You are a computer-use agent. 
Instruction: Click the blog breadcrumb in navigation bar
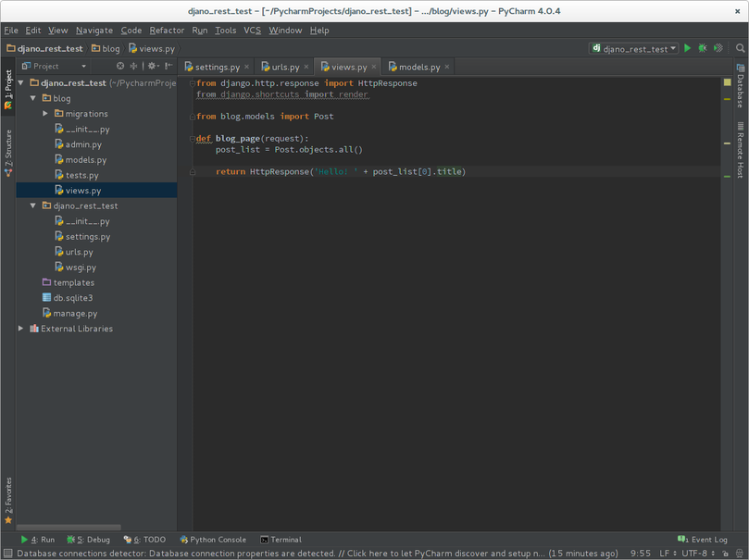pos(106,48)
